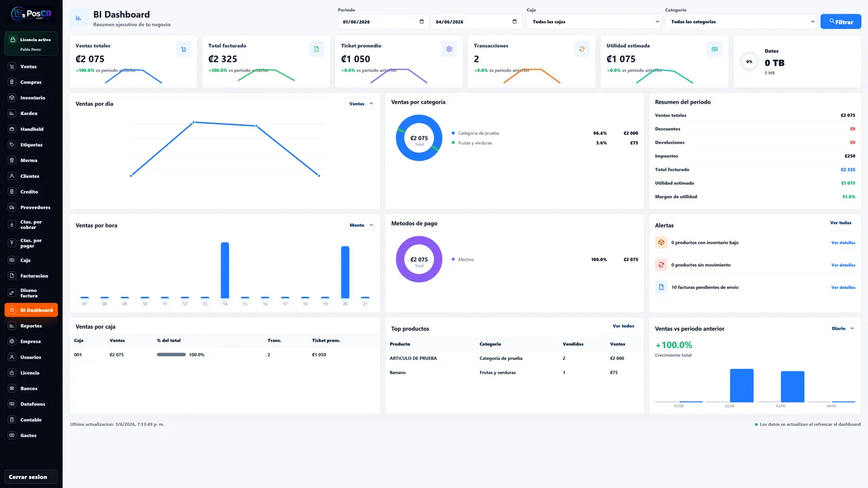Click the Ventas totales cart icon
The width and height of the screenshot is (868, 488).
point(183,49)
